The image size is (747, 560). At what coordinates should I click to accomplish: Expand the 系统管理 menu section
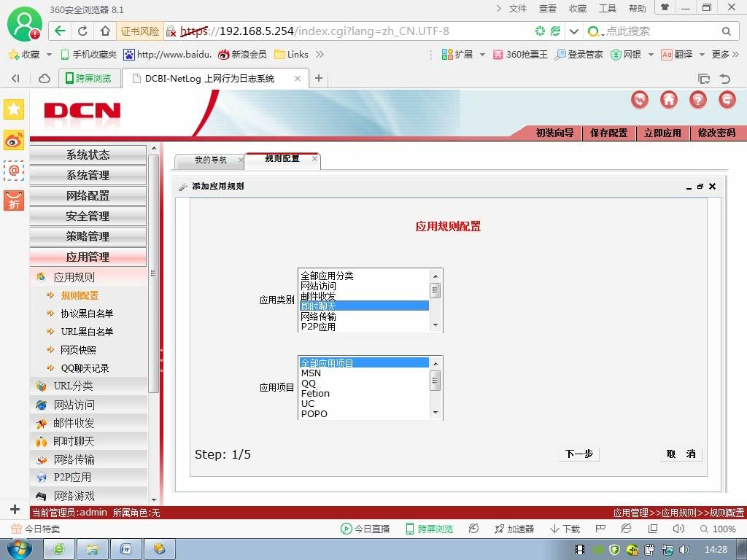(88, 175)
